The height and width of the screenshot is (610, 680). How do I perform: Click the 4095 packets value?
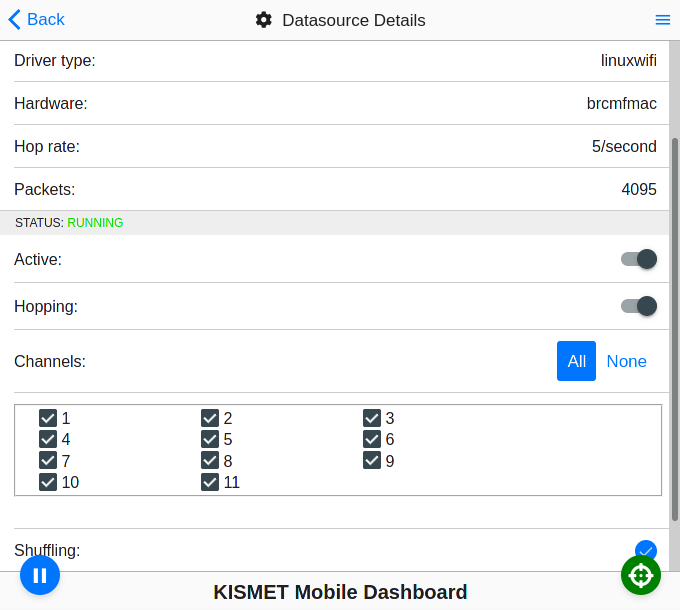639,189
